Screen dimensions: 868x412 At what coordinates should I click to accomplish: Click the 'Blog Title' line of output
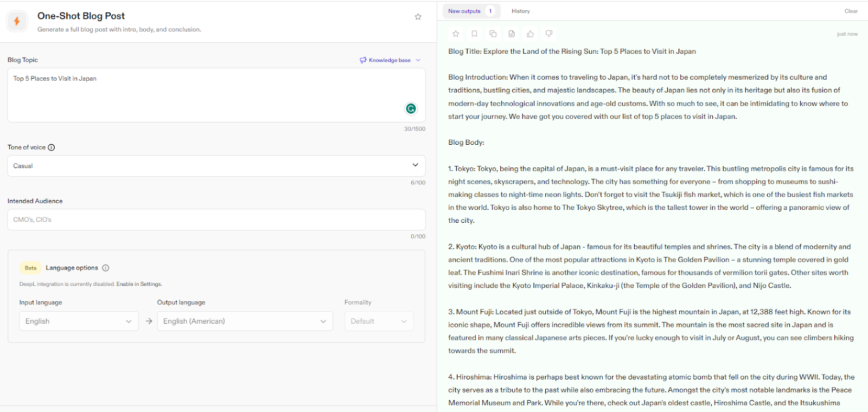pyautogui.click(x=572, y=51)
